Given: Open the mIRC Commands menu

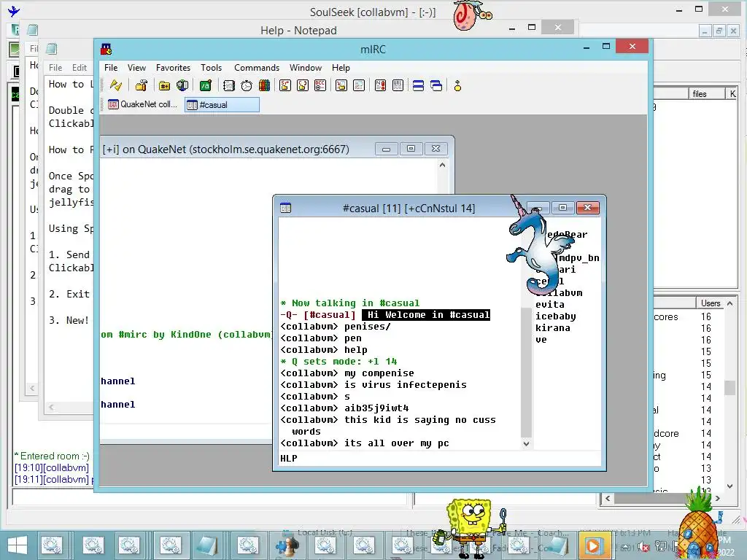Looking at the screenshot, I should pos(257,68).
